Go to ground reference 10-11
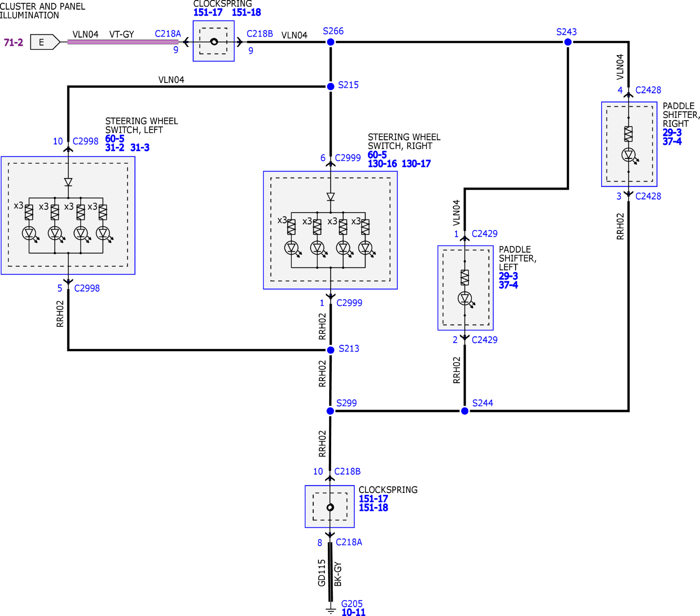 tap(353, 612)
